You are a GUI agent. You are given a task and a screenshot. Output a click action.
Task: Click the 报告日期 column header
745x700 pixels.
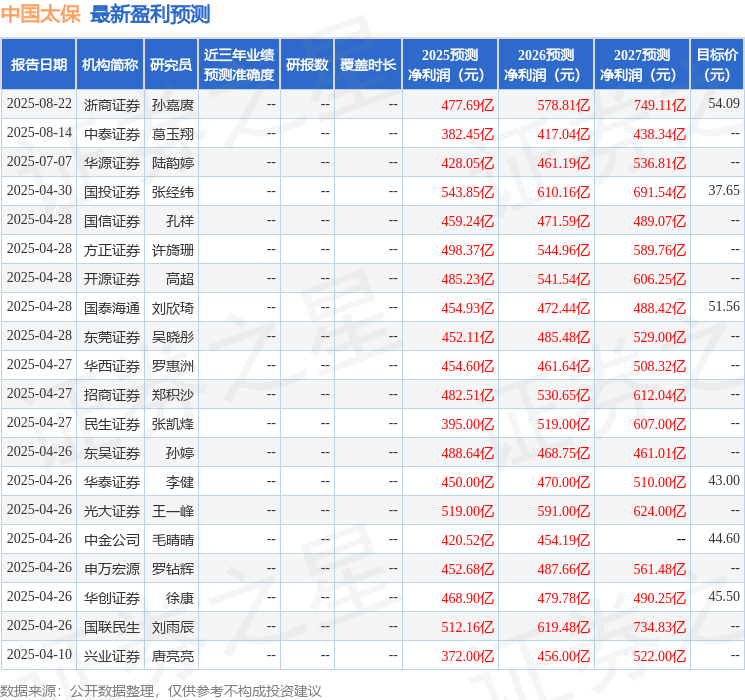(38, 65)
